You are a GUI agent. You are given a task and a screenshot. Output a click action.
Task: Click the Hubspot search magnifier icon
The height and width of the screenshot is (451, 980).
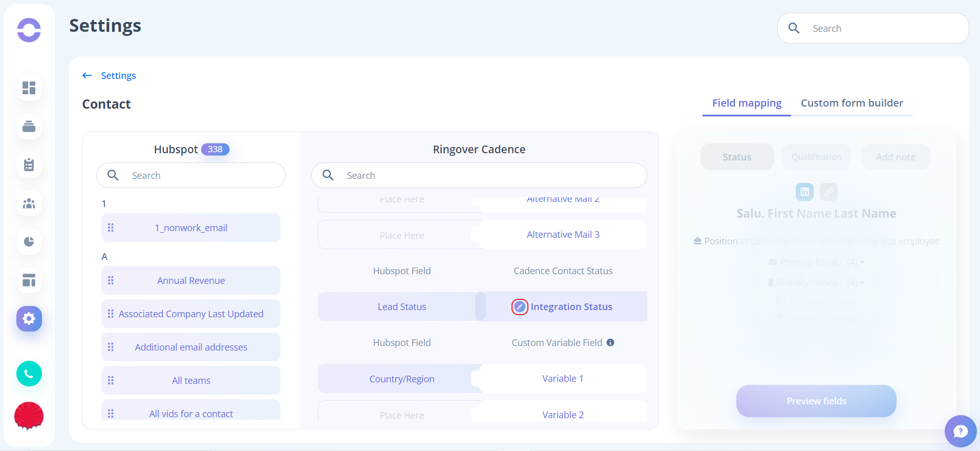click(113, 175)
